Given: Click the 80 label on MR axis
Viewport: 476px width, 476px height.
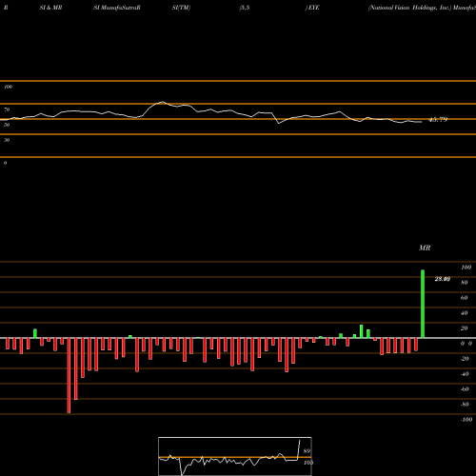Looking at the screenshot, I should point(465,283).
